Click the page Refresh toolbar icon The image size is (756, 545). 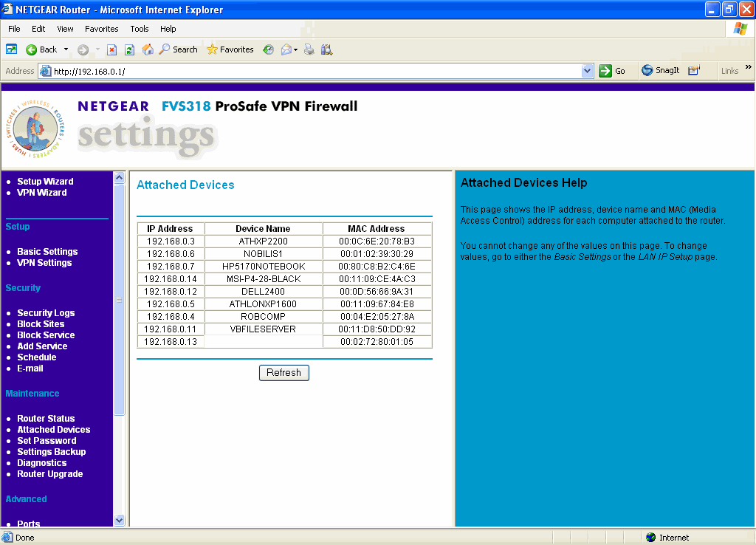[129, 49]
